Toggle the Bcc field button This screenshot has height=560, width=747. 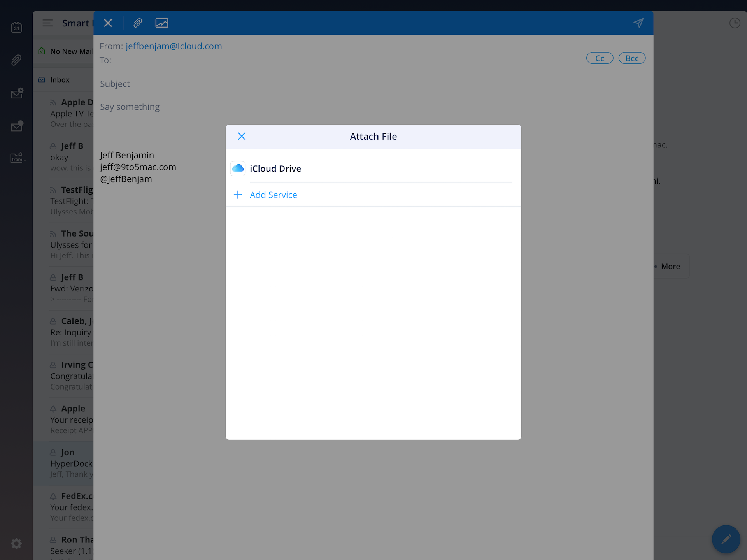point(632,58)
